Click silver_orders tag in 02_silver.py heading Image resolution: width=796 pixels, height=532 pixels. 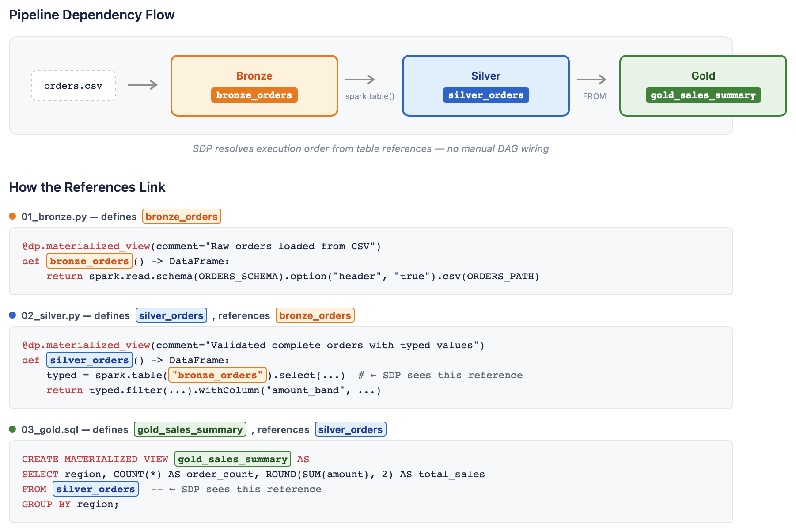point(171,315)
